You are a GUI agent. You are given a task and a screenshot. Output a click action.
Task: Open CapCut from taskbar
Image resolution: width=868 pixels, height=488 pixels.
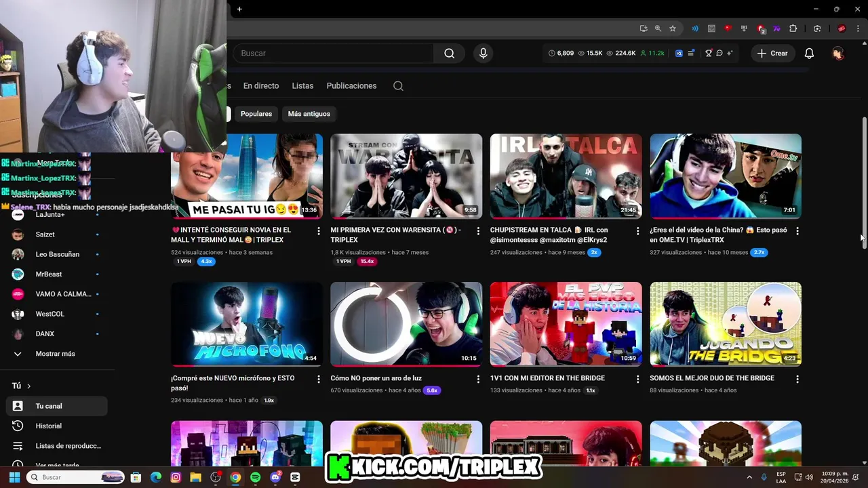tap(295, 477)
